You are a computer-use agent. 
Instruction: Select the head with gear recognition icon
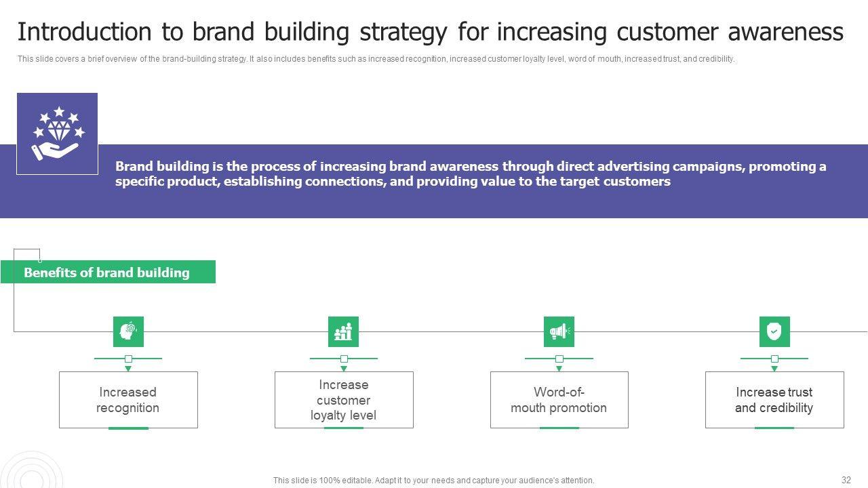(x=128, y=331)
